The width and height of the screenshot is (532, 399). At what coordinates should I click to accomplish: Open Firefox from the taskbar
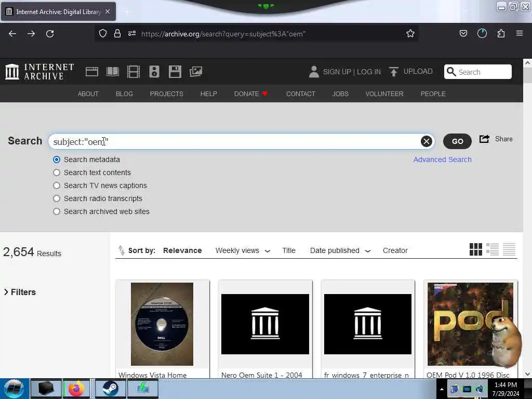(x=77, y=389)
